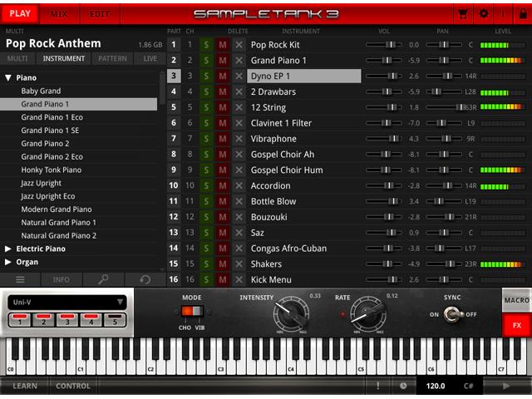Open settings via the gear icon
The image size is (532, 399).
484,14
